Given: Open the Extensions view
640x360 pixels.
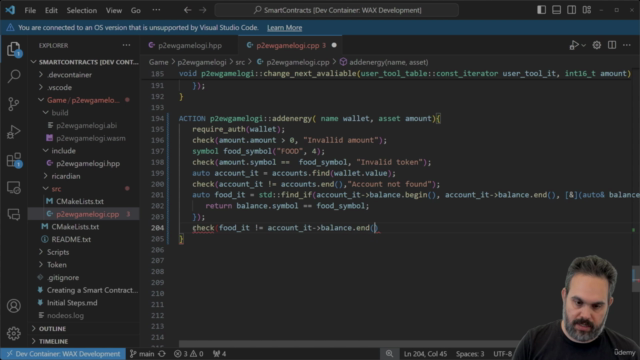Looking at the screenshot, I should coord(14,160).
